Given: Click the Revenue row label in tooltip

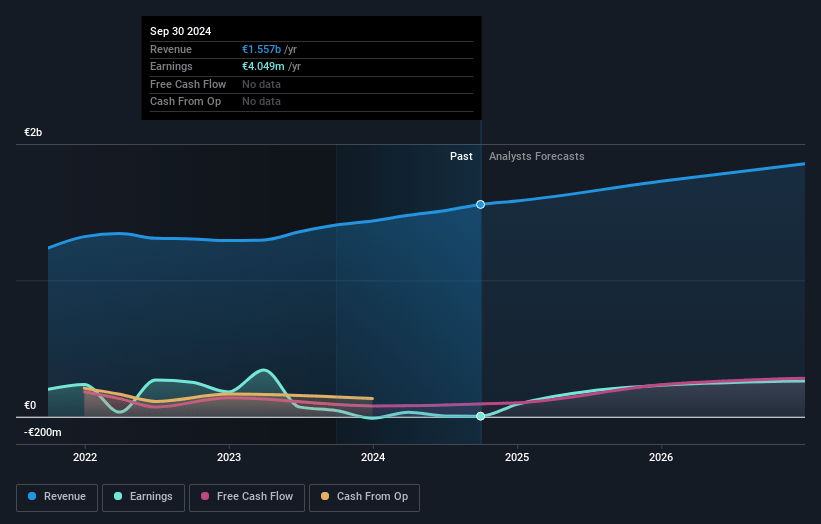Looking at the screenshot, I should click(x=171, y=49).
